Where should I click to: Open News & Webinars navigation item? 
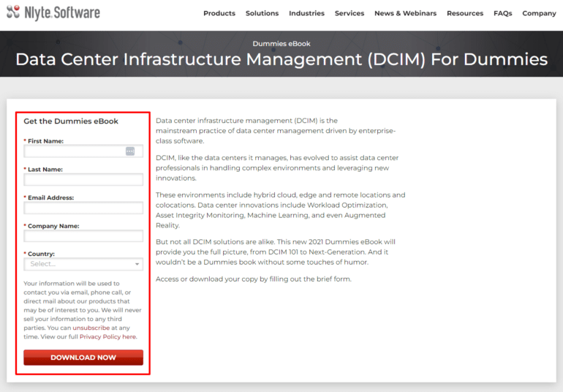pyautogui.click(x=405, y=13)
